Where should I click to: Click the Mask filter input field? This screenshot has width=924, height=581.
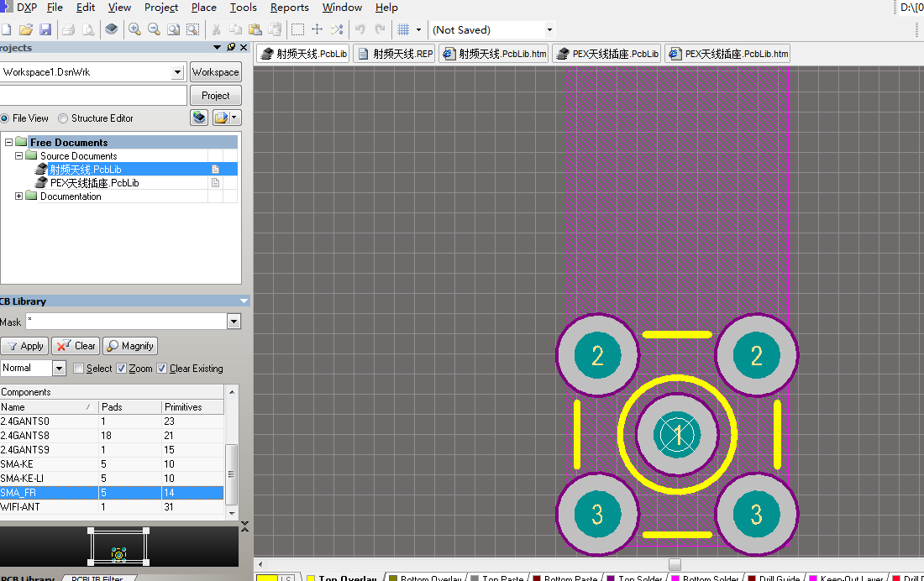coord(127,322)
